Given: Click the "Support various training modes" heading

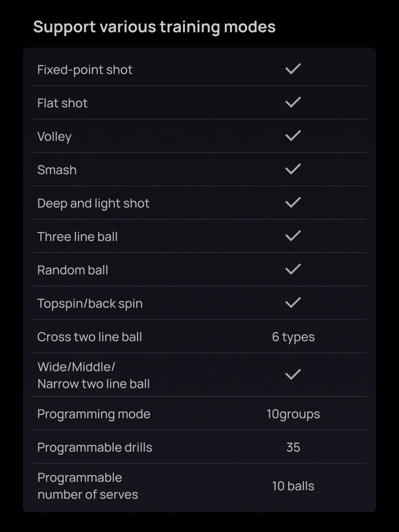Looking at the screenshot, I should click(154, 26).
